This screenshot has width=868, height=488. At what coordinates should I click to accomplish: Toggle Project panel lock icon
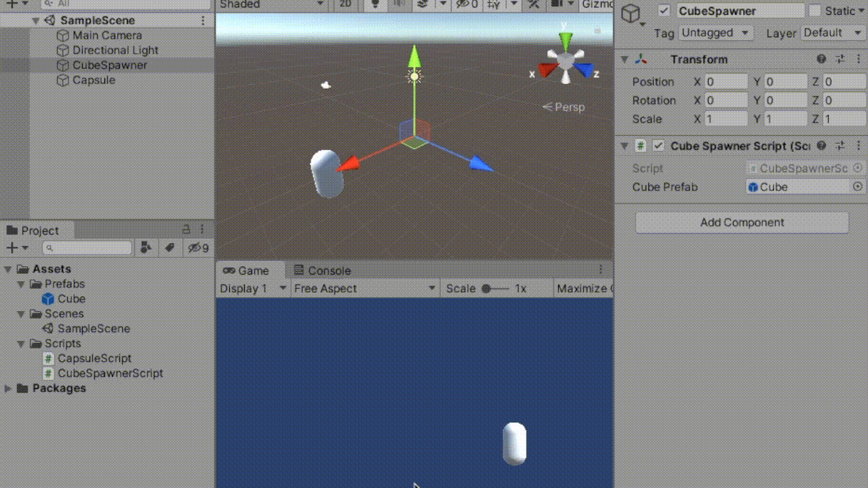point(186,230)
